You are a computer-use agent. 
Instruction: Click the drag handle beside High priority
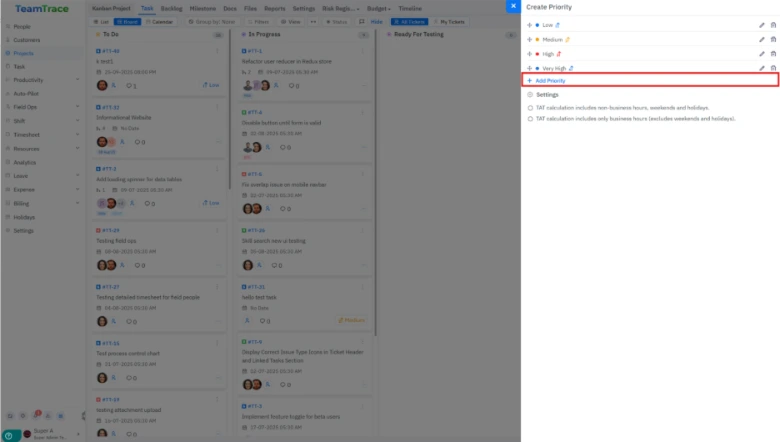529,54
